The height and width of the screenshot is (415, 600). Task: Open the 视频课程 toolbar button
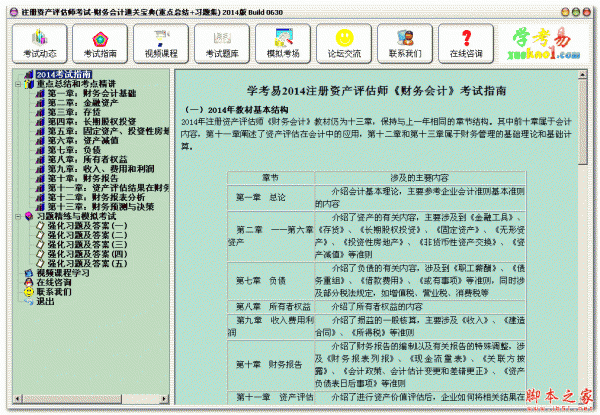click(x=161, y=44)
